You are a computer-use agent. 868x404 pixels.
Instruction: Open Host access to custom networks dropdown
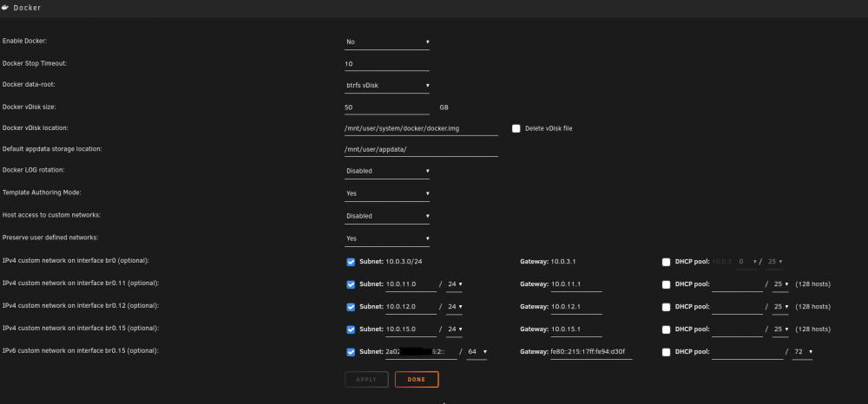tap(387, 216)
